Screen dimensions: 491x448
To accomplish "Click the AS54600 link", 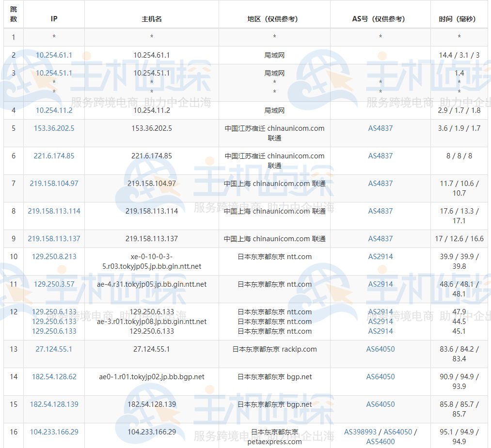I will click(380, 442).
